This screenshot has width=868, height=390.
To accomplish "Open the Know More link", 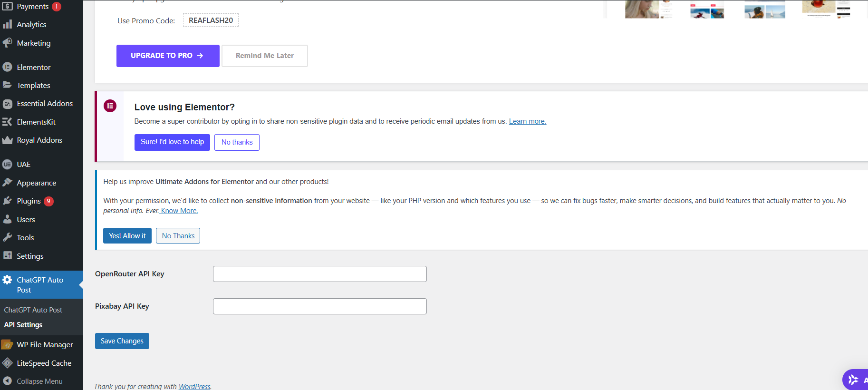I will [179, 211].
